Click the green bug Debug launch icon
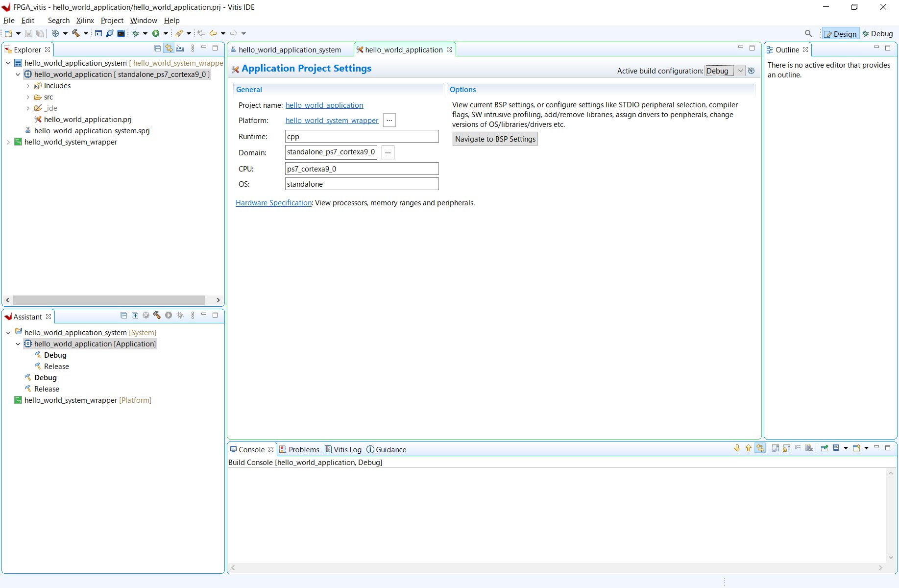This screenshot has width=899, height=588. pos(136,33)
